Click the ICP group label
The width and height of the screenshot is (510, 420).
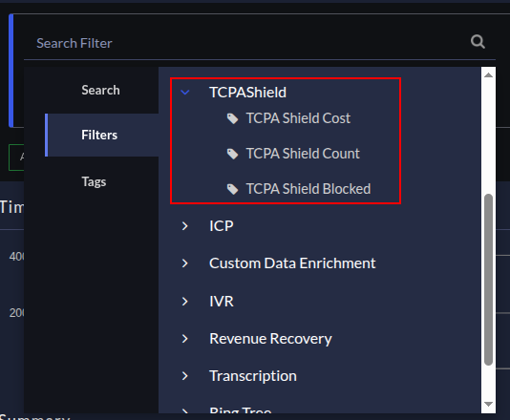(222, 226)
